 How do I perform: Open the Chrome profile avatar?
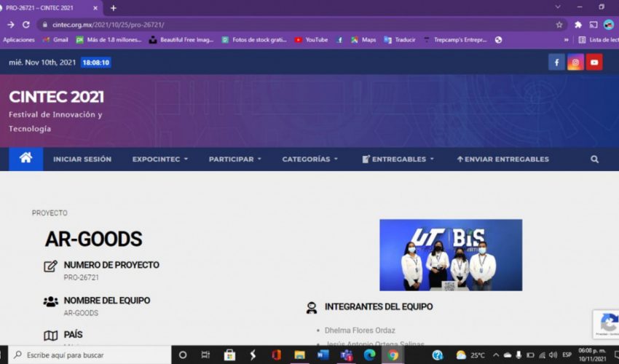click(609, 25)
